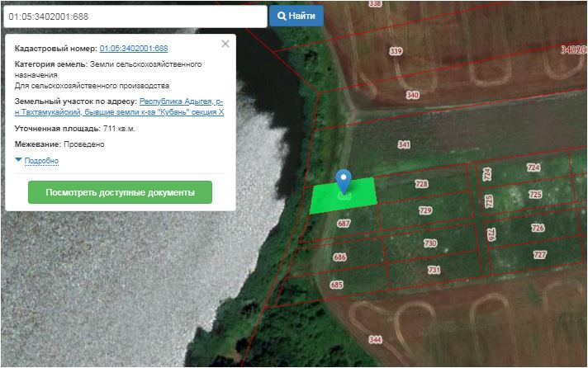Open cadastral number link 01:05:3402001:688

click(x=134, y=49)
